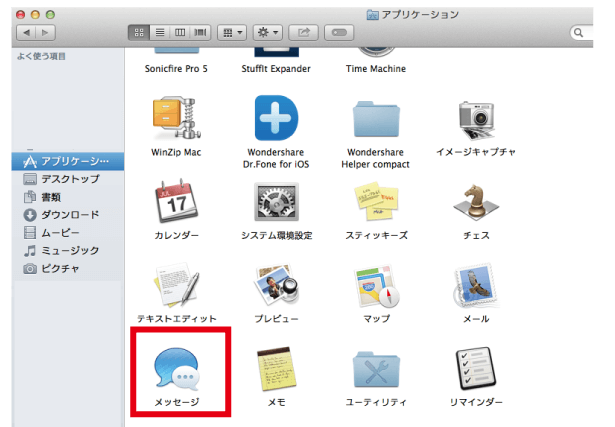Select ムービー in the sidebar
Viewport: 615px width, 427px height.
tap(68, 233)
